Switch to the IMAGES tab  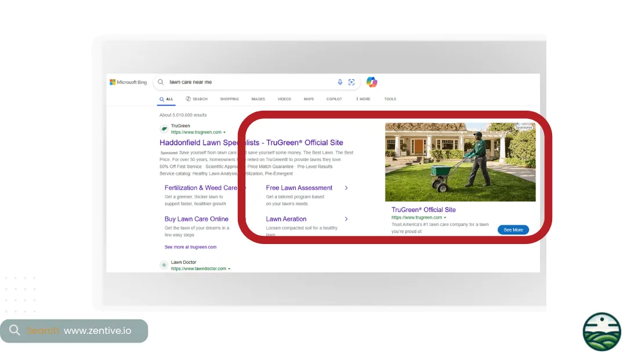(258, 99)
